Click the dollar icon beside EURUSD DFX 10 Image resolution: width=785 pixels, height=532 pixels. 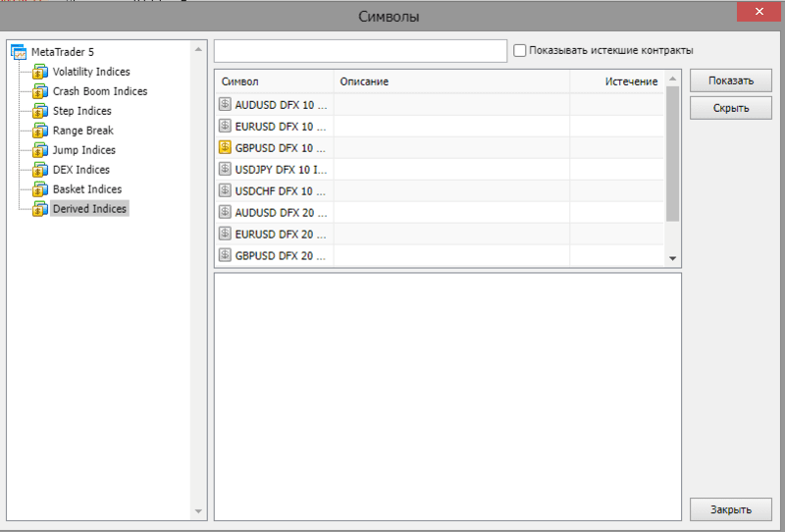226,126
